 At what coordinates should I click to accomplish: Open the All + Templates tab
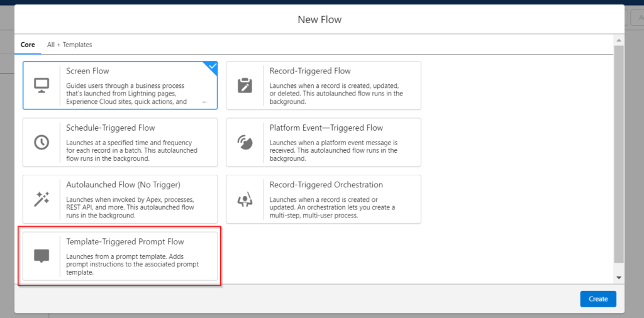click(x=69, y=45)
